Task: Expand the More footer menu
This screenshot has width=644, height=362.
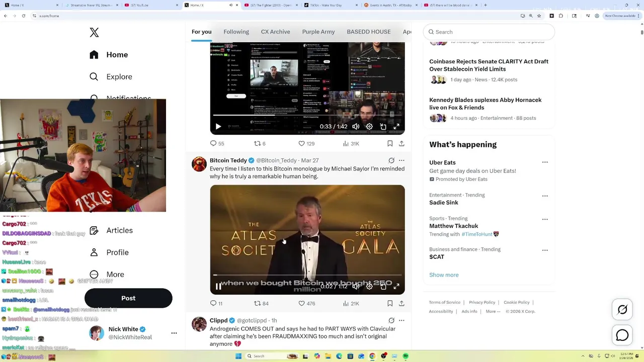Action: [493, 311]
